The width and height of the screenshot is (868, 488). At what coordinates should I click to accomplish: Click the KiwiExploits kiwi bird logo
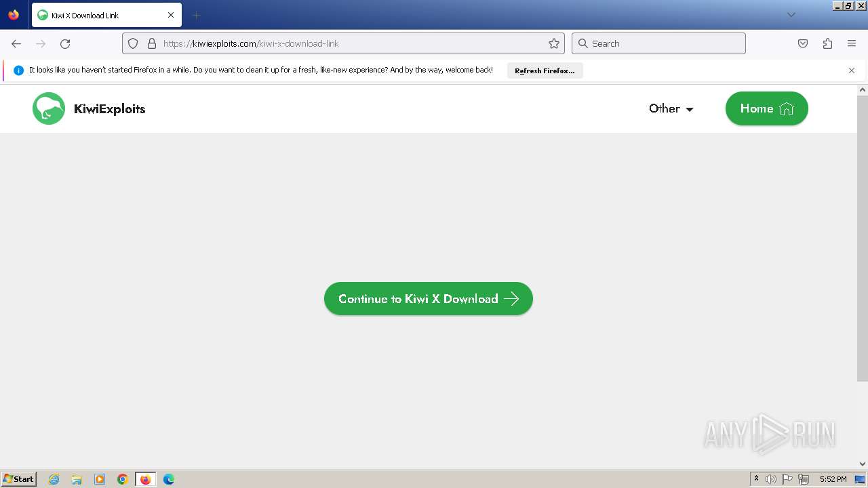pos(49,108)
